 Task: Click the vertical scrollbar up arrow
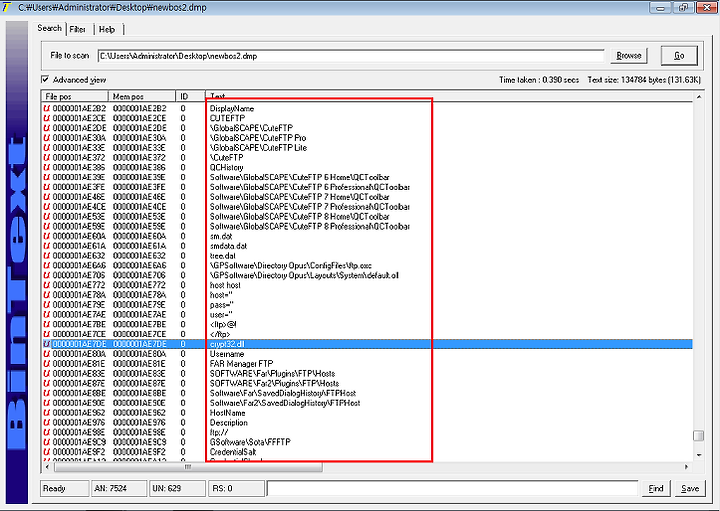[698, 97]
